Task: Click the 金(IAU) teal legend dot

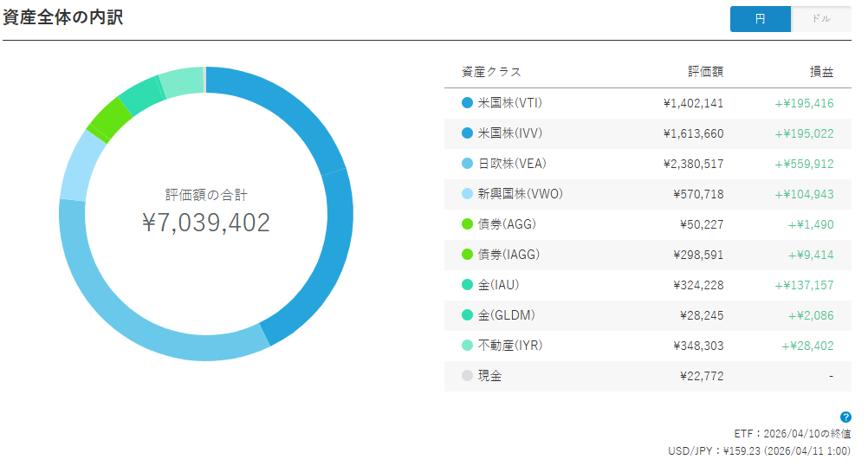Action: pos(467,284)
